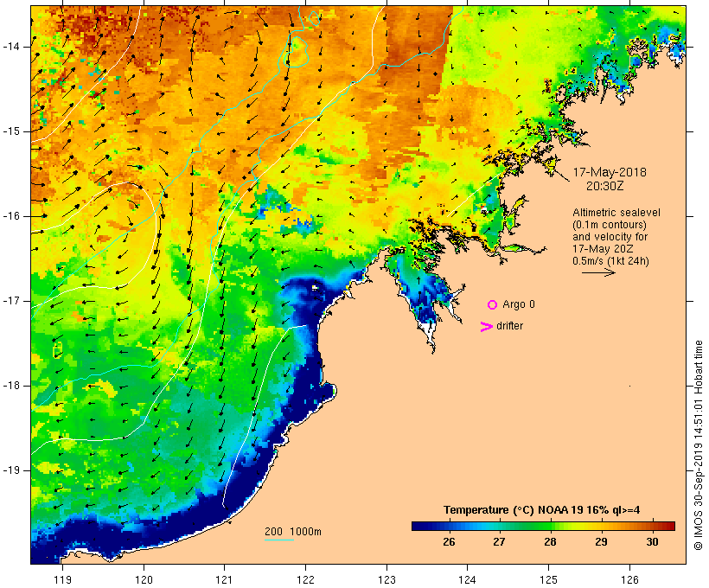Click the colorbar tick label 30
The height and width of the screenshot is (588, 709).
tap(652, 542)
